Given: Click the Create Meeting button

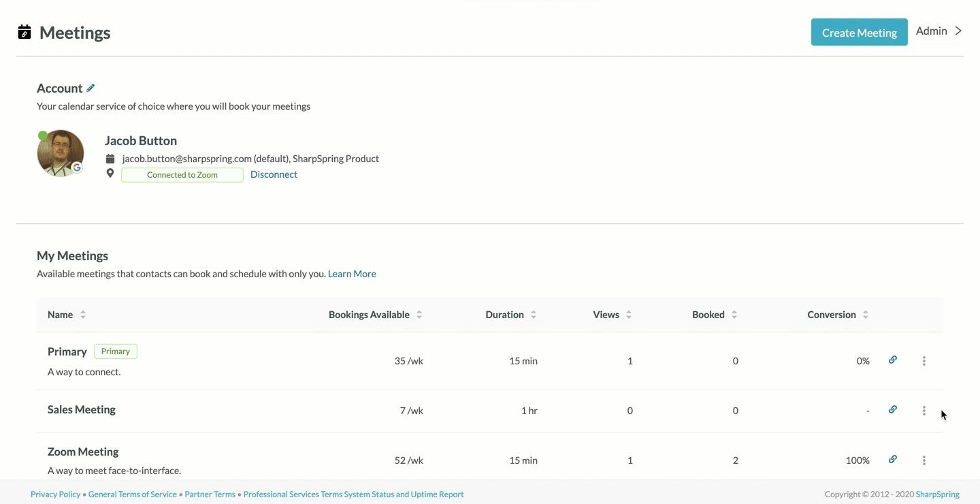Looking at the screenshot, I should [859, 32].
